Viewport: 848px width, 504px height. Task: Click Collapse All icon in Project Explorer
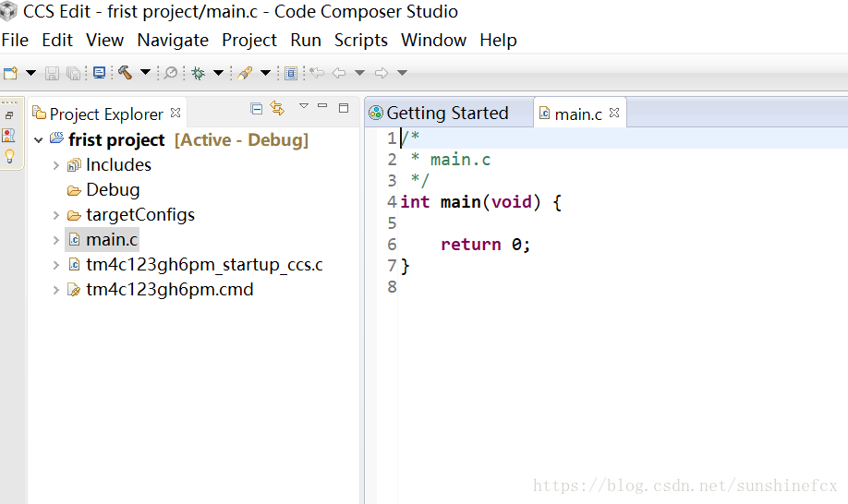tap(257, 109)
